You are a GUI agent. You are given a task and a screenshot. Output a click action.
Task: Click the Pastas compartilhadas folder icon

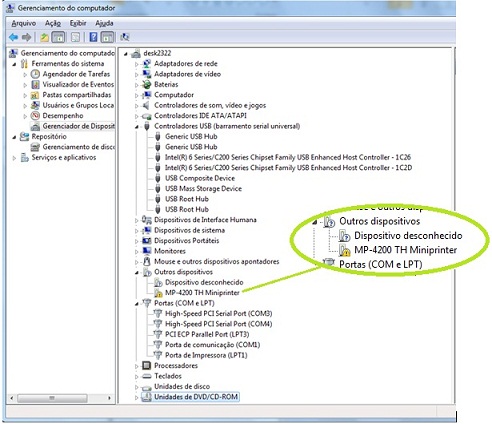(x=35, y=95)
